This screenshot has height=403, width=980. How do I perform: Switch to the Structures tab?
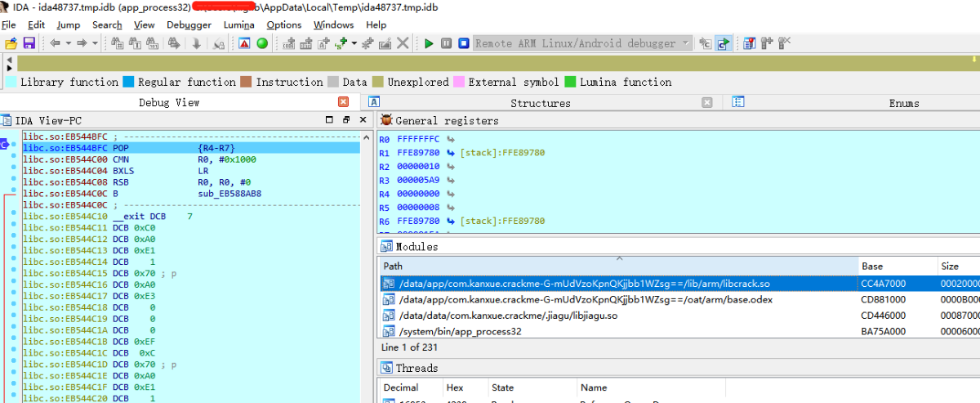click(x=541, y=103)
